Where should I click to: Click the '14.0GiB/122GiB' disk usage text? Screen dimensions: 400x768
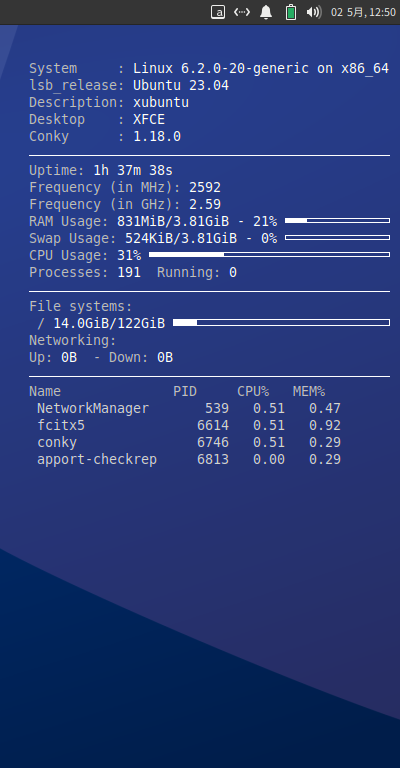pyautogui.click(x=109, y=323)
